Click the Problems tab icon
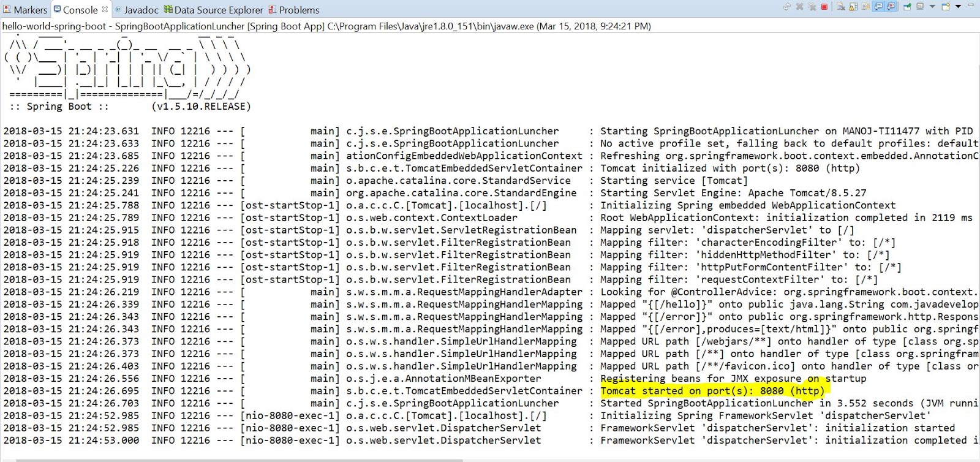The height and width of the screenshot is (462, 980). 273,9
